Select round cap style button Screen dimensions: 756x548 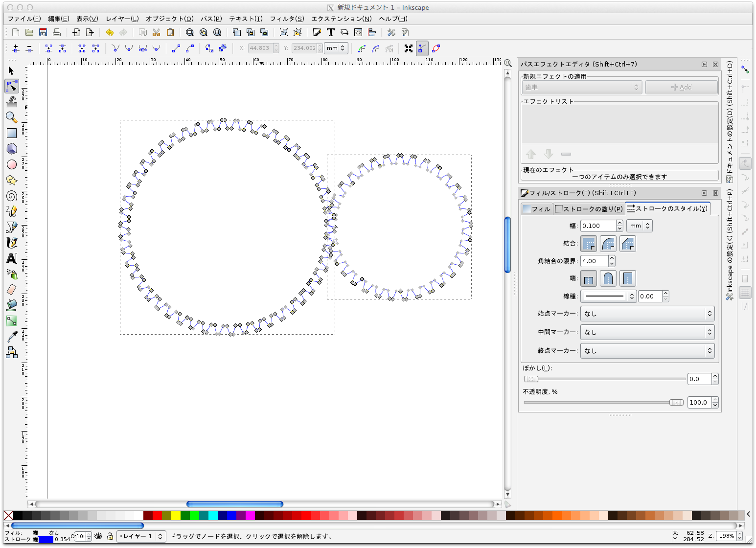[608, 278]
